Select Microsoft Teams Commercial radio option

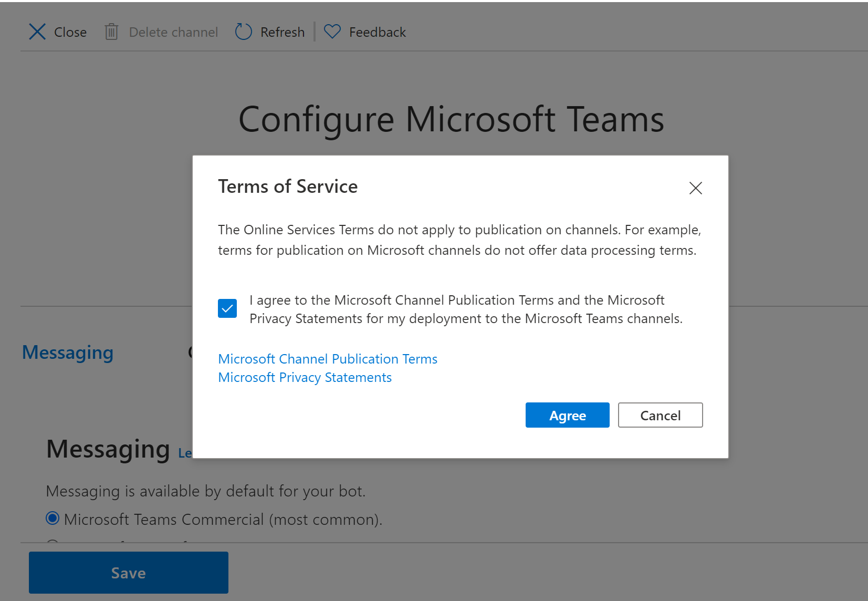(53, 519)
